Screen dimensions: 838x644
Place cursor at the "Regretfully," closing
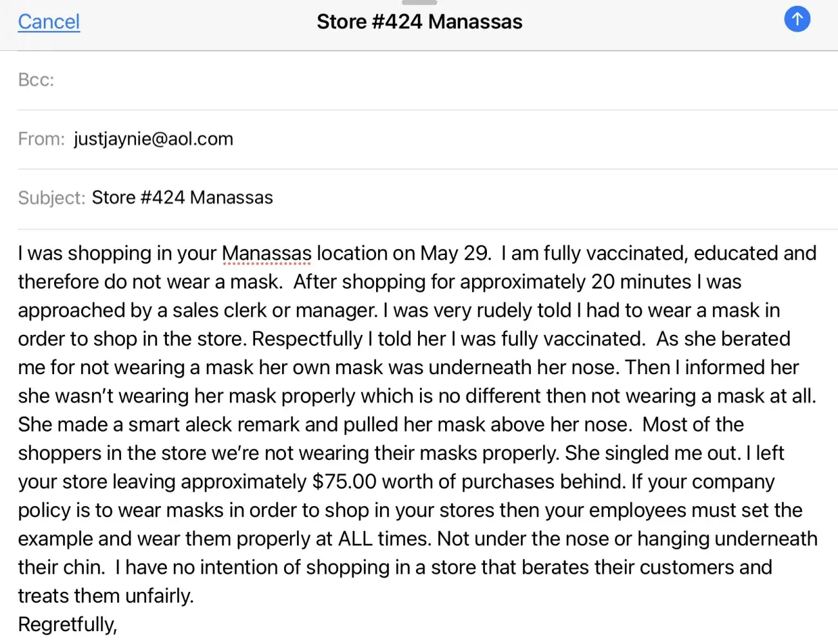coord(68,625)
